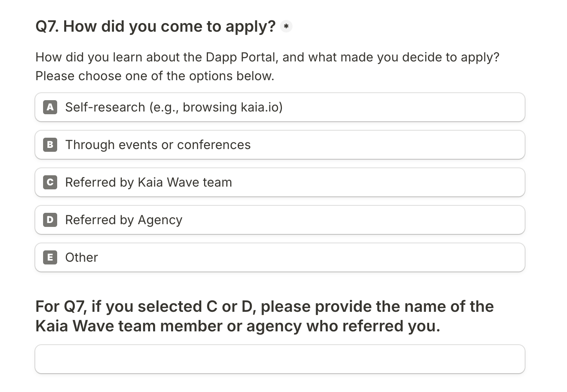Screen dimensions: 567x392
Task: Click the word "Agency" in option D
Action: pyautogui.click(x=160, y=220)
